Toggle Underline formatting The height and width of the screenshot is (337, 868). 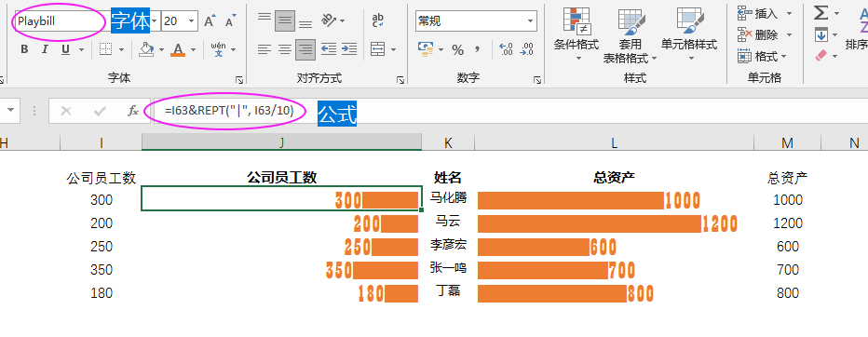click(x=65, y=49)
